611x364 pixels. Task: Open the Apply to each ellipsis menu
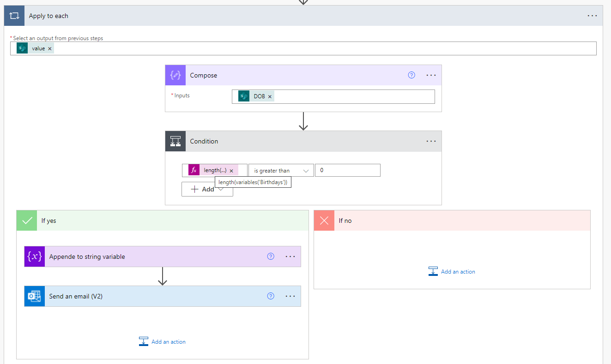tap(593, 16)
